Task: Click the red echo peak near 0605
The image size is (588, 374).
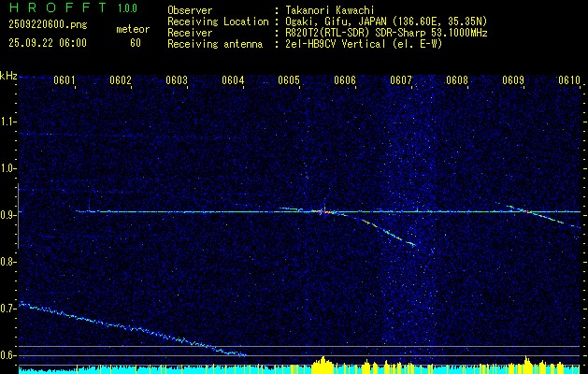Action: 324,212
